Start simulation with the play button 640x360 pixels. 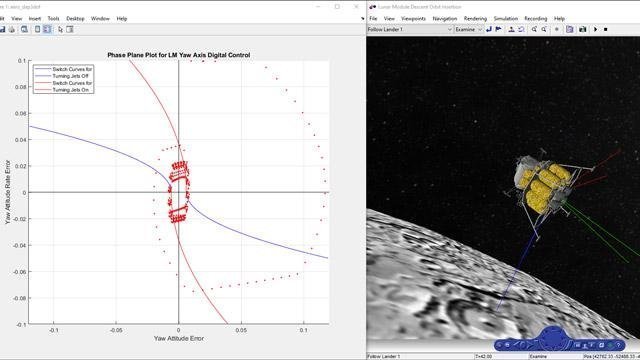[x=596, y=29]
